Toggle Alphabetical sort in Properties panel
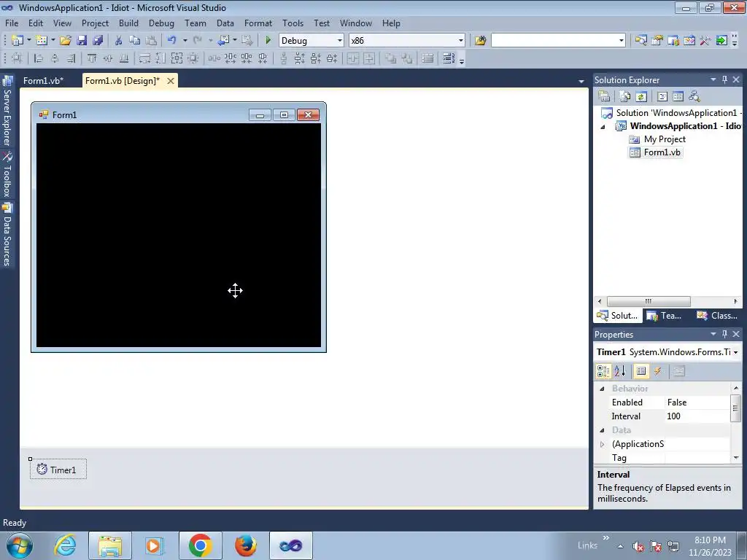Image resolution: width=747 pixels, height=560 pixels. tap(620, 371)
